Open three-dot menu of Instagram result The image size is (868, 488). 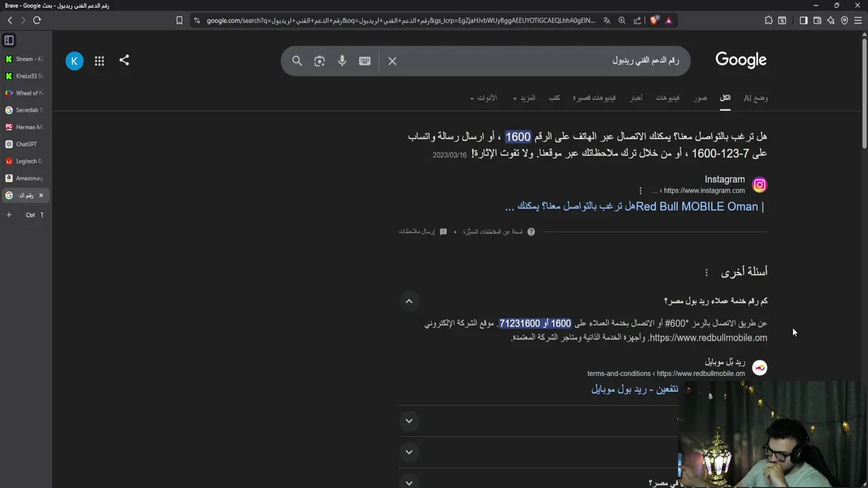[640, 190]
